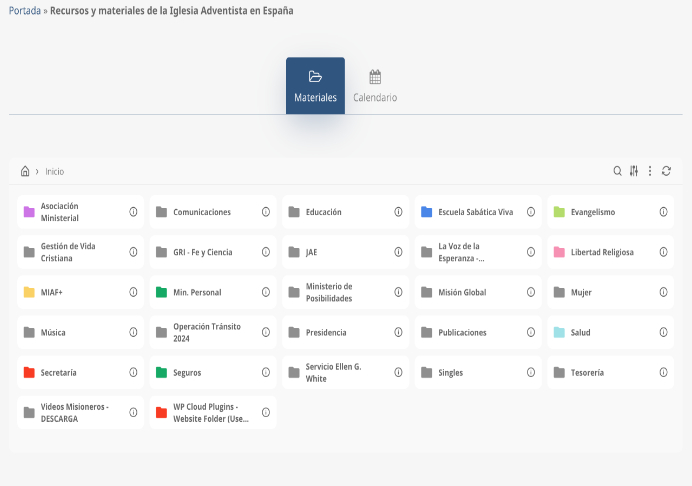Click the refresh icon in the toolbar
Image resolution: width=692 pixels, height=486 pixels.
click(x=666, y=171)
